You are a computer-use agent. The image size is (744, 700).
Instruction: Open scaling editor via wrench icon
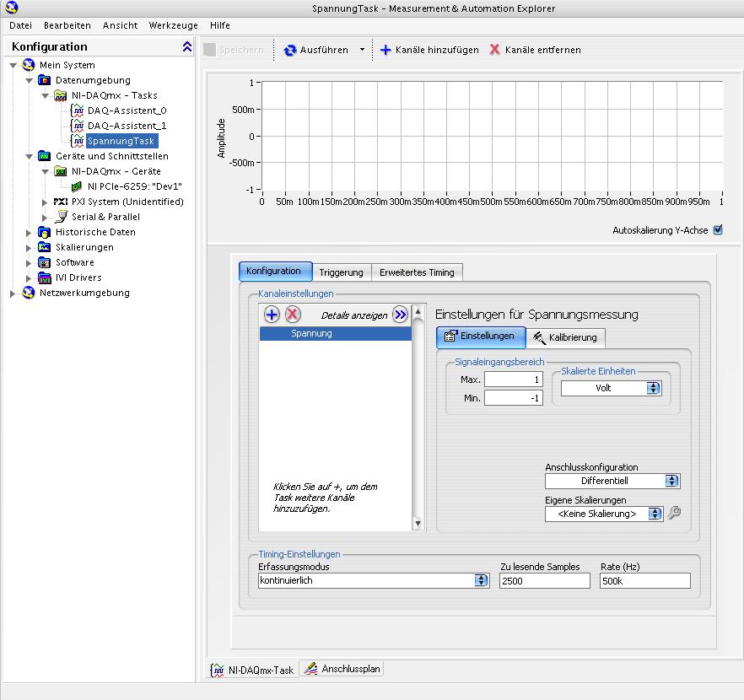point(674,513)
